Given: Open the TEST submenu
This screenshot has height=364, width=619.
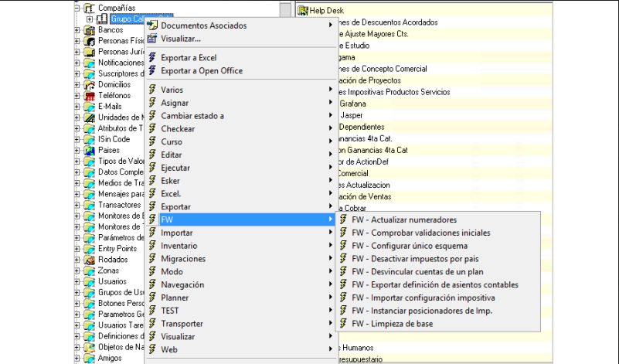Looking at the screenshot, I should [x=240, y=311].
